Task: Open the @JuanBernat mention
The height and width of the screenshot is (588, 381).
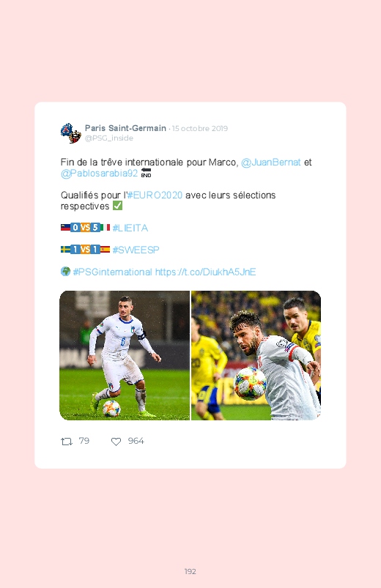Action: tap(270, 163)
